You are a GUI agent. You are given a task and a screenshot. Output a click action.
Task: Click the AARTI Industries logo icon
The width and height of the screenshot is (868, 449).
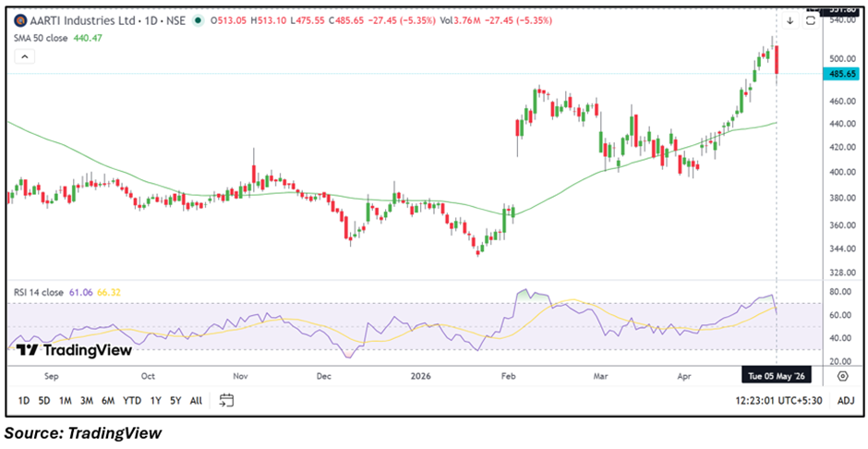tap(20, 21)
